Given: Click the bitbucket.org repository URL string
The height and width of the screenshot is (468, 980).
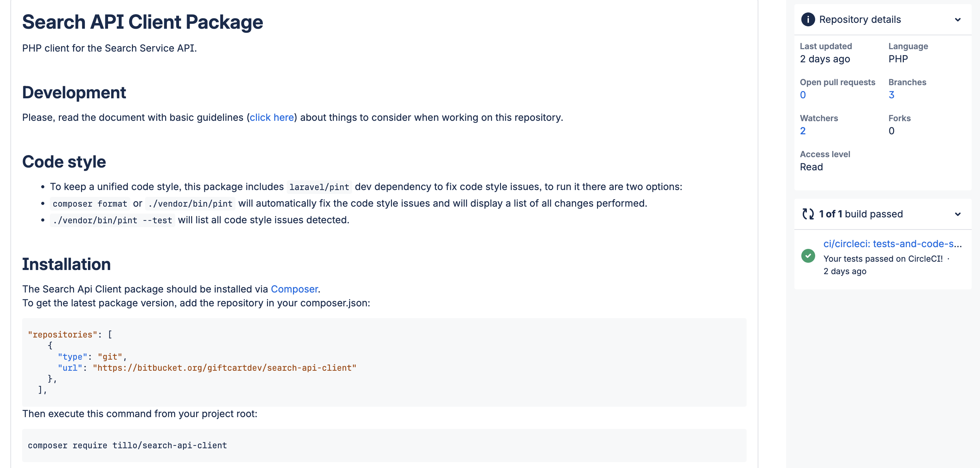Looking at the screenshot, I should (x=224, y=368).
